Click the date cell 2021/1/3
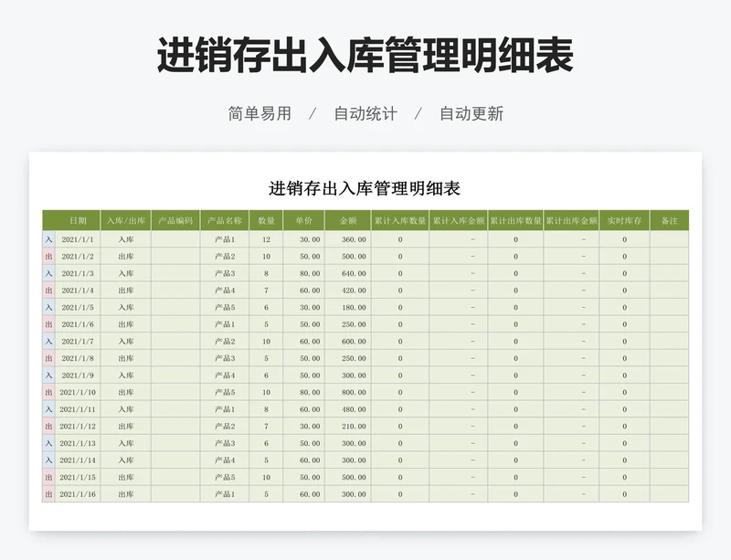Viewport: 731px width, 560px height. pos(78,274)
